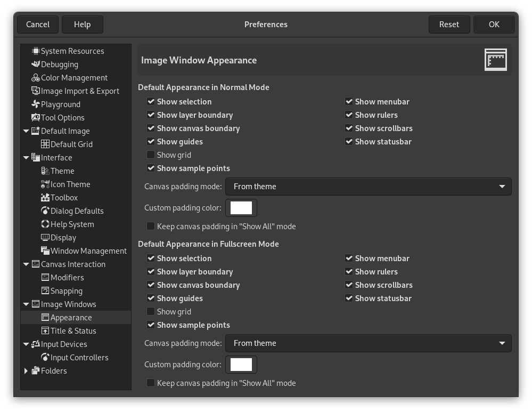Open Toolbox settings via its icon
Image resolution: width=532 pixels, height=412 pixels.
(x=46, y=197)
